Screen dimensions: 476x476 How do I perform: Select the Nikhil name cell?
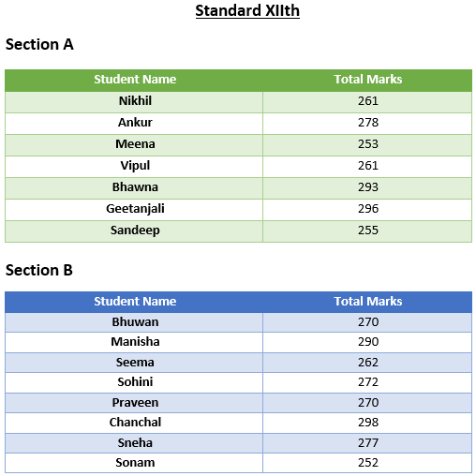(134, 102)
